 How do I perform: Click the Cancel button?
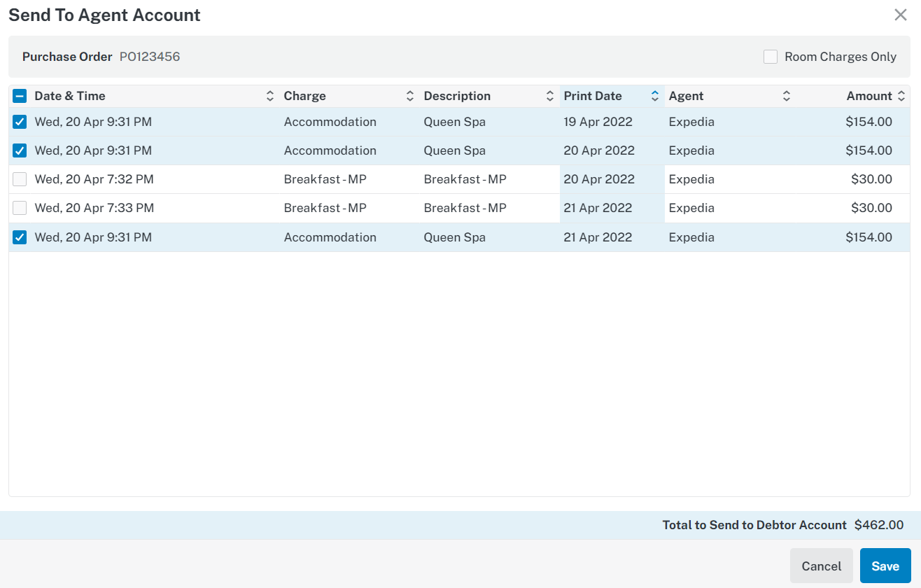click(822, 566)
